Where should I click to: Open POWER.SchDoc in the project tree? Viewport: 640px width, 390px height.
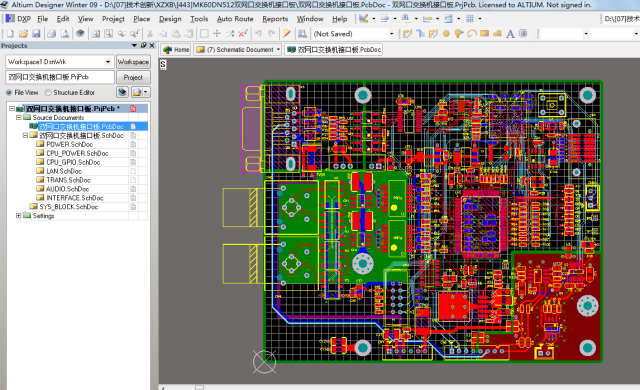(x=69, y=144)
